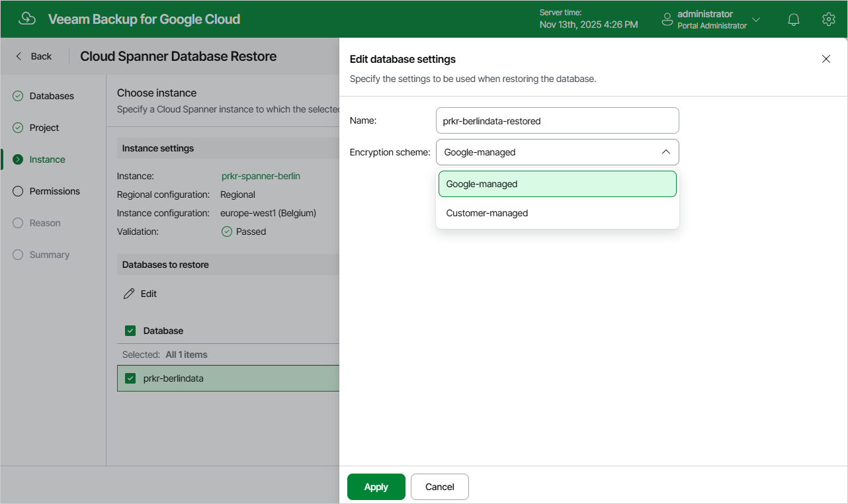Expand the administrator account menu chevron

(756, 20)
